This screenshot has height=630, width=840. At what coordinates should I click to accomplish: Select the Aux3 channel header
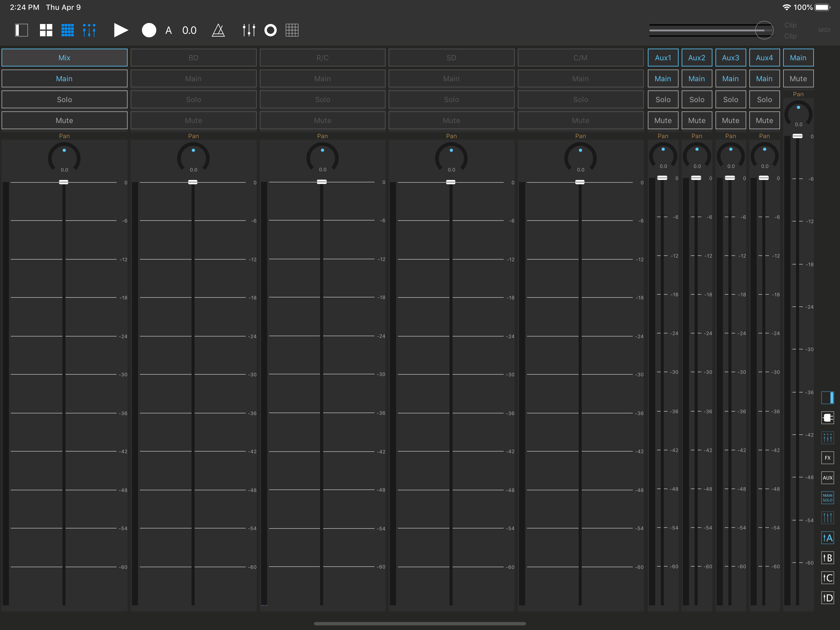pyautogui.click(x=731, y=58)
